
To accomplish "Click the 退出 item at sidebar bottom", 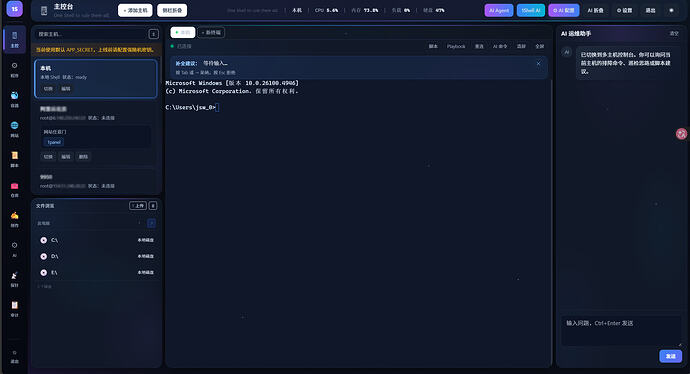I will pos(15,357).
